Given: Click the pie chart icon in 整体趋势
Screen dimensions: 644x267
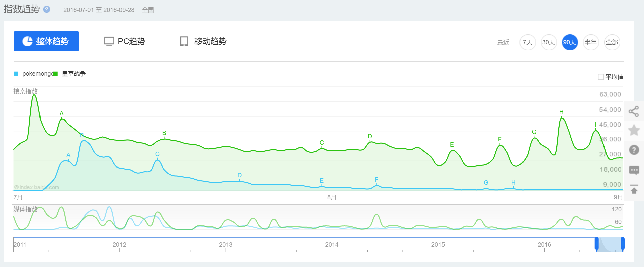Looking at the screenshot, I should tap(27, 41).
